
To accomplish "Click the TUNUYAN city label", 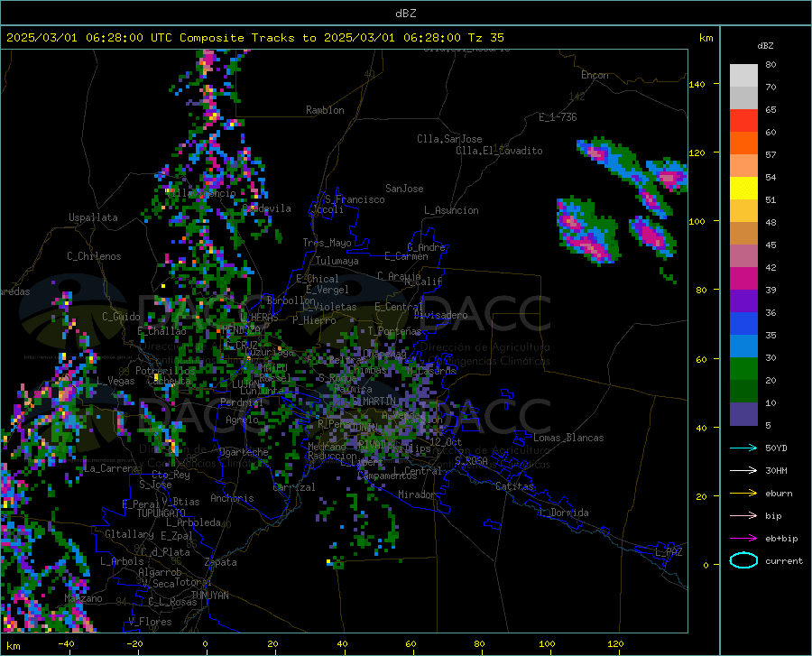I will tap(209, 595).
